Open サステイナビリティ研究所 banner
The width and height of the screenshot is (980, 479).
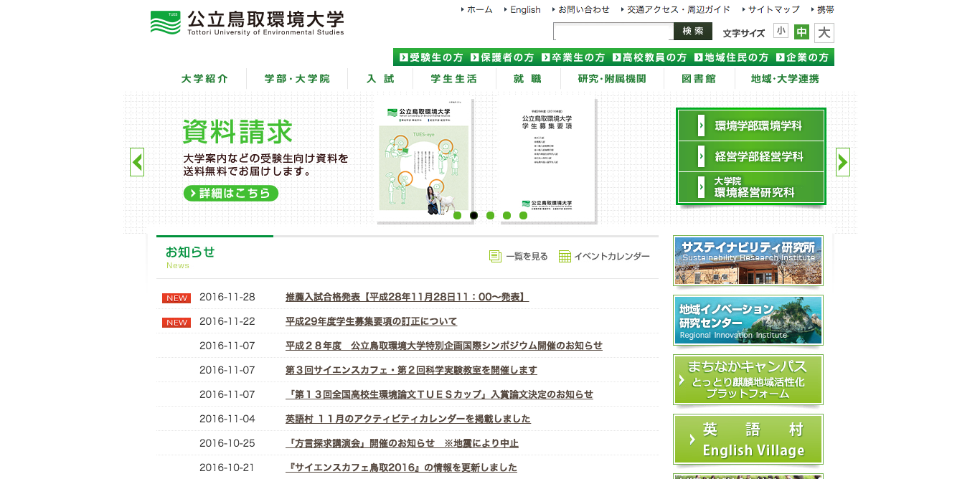[748, 261]
